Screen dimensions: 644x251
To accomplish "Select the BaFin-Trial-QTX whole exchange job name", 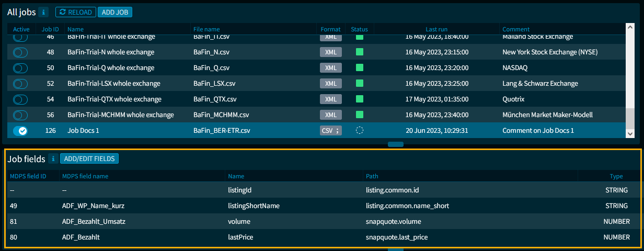I will pos(114,99).
